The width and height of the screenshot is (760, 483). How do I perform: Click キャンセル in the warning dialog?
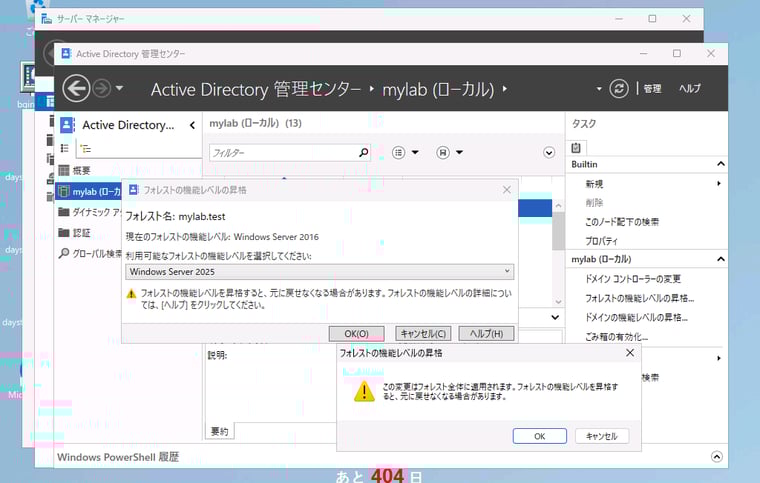tap(601, 436)
